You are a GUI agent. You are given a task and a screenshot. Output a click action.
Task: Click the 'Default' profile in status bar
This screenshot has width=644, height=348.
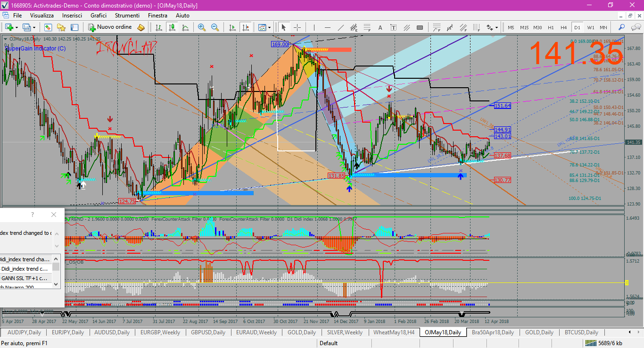329,343
